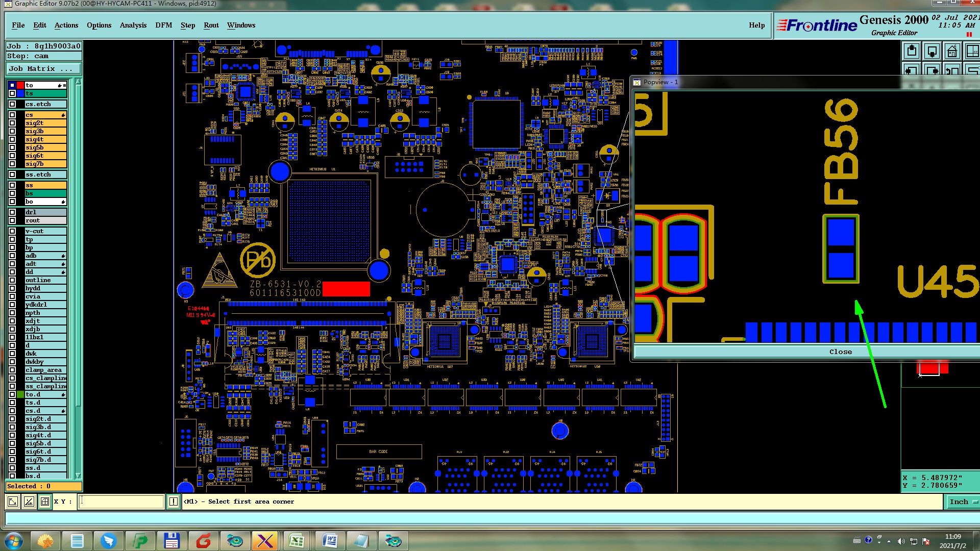This screenshot has height=551, width=980.
Task: Click the pan down icon
Action: tap(932, 51)
